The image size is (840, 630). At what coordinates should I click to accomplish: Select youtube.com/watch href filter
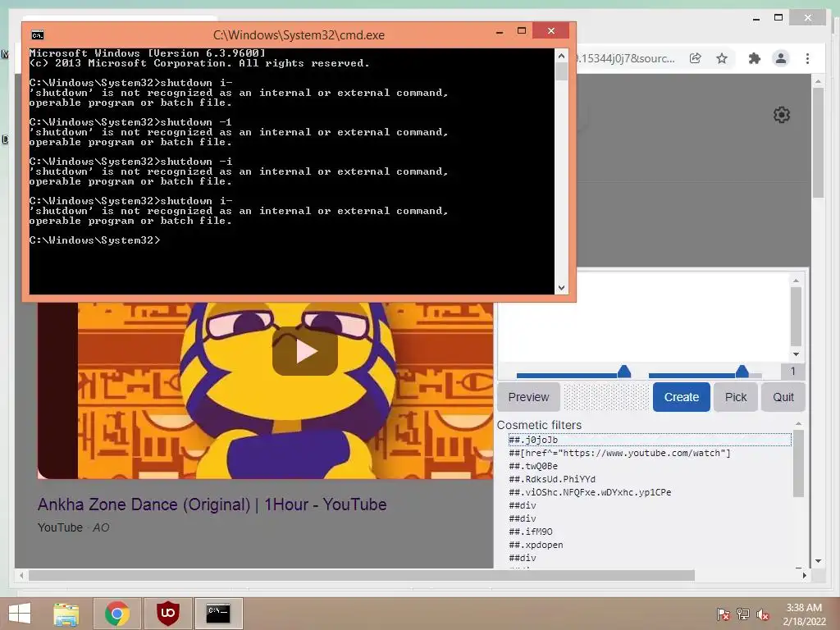click(x=650, y=453)
